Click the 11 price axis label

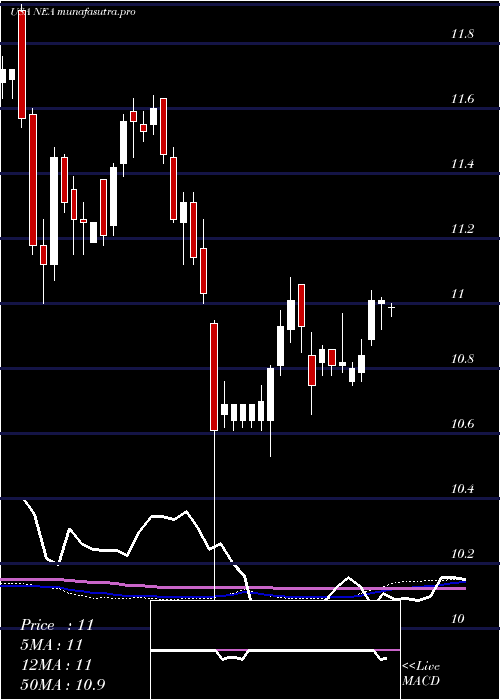click(x=458, y=294)
